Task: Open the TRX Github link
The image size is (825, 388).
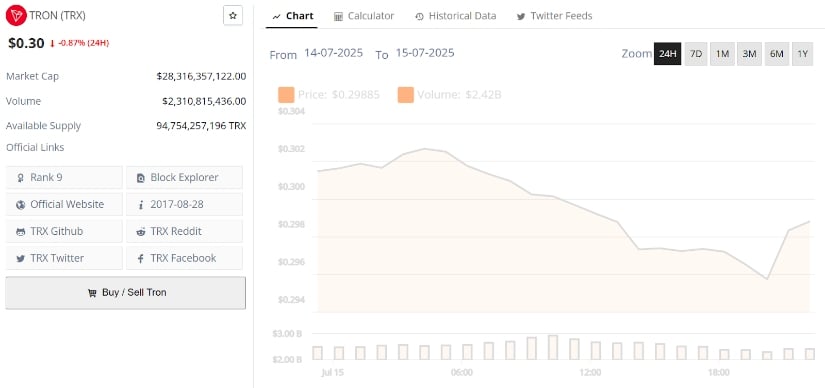Action: [64, 231]
